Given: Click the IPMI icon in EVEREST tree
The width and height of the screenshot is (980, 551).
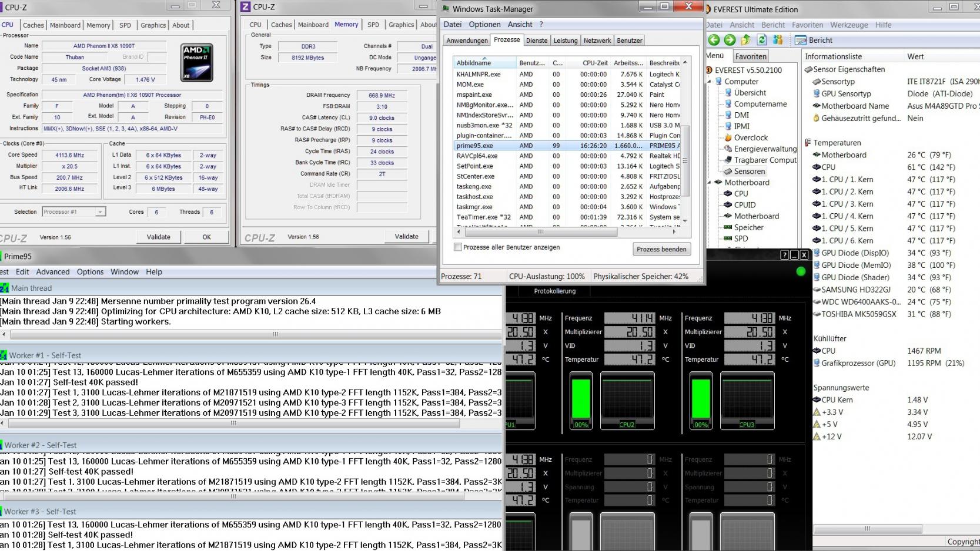Looking at the screenshot, I should (x=728, y=126).
